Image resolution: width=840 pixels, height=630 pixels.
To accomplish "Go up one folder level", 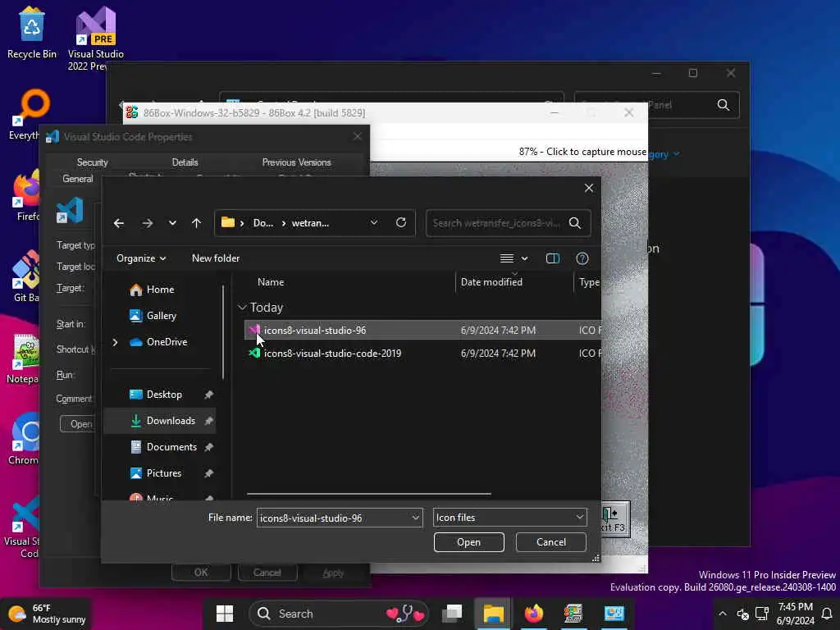I will point(197,223).
